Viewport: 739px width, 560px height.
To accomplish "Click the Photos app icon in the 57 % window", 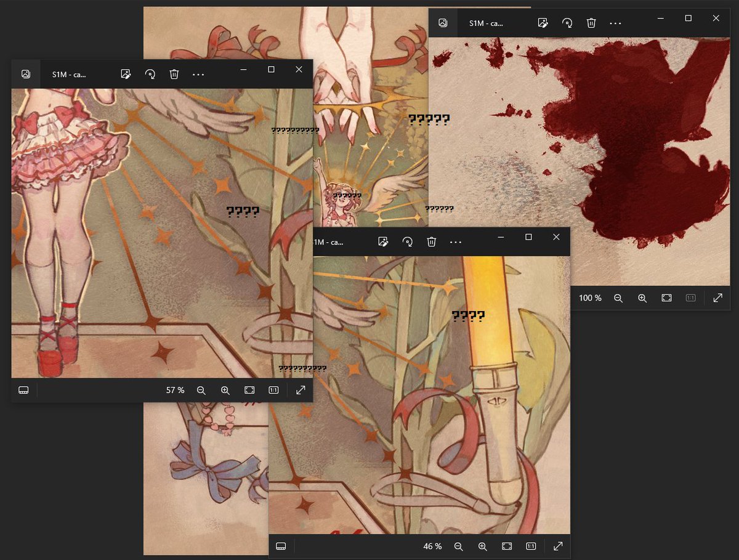I will (26, 74).
